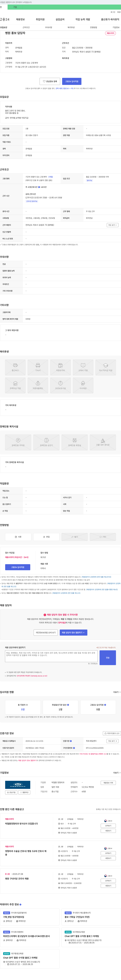
Task: Select the 기업 tab in top bar
Action: pyautogui.click(x=15, y=7)
